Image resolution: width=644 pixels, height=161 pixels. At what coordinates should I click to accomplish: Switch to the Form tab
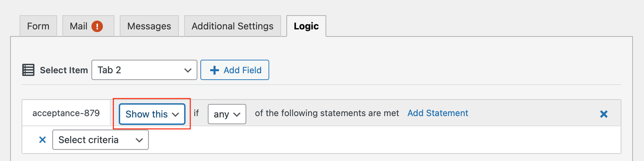click(38, 26)
